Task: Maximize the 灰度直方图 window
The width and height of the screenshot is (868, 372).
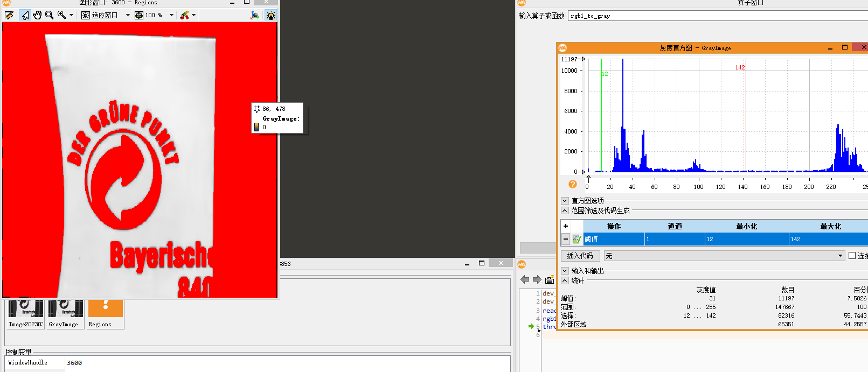Action: point(845,47)
